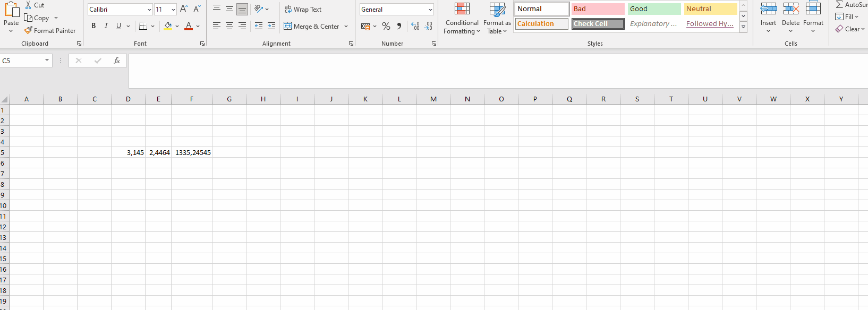Image resolution: width=868 pixels, height=310 pixels.
Task: Select the cell containing 1335,24545
Action: pos(192,152)
